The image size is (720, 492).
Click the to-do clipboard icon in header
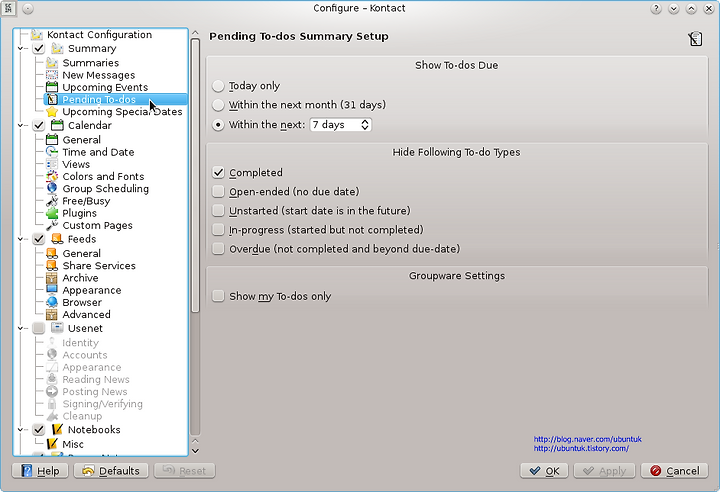(x=695, y=39)
